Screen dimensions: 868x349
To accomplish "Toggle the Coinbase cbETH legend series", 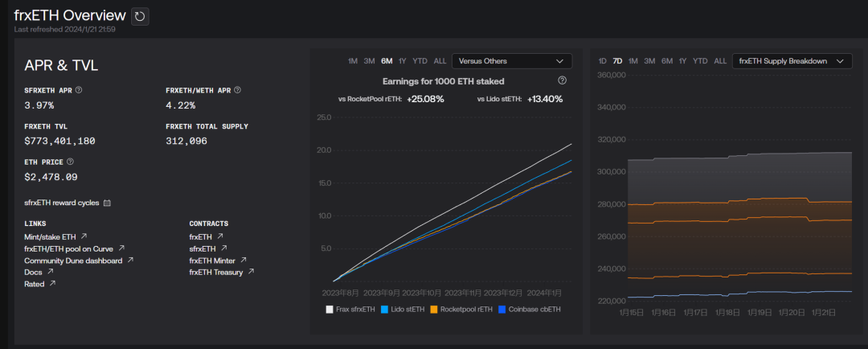I will tap(530, 310).
